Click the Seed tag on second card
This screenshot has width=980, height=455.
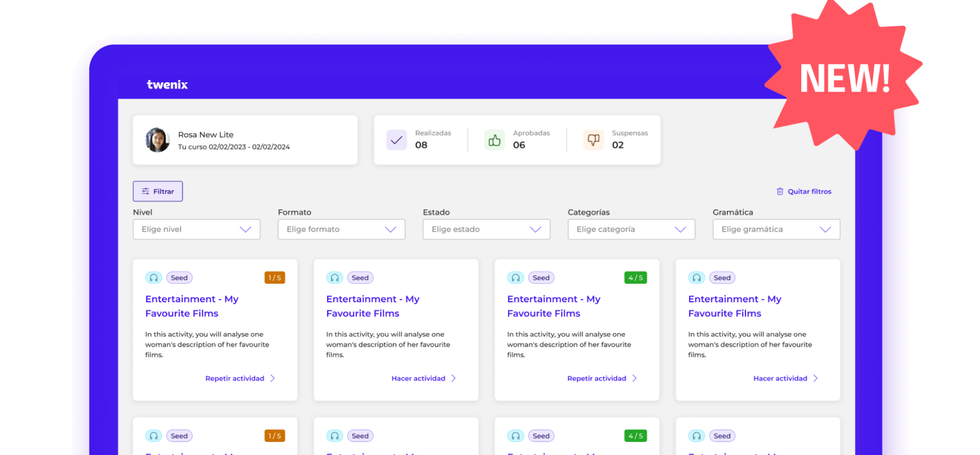tap(360, 278)
